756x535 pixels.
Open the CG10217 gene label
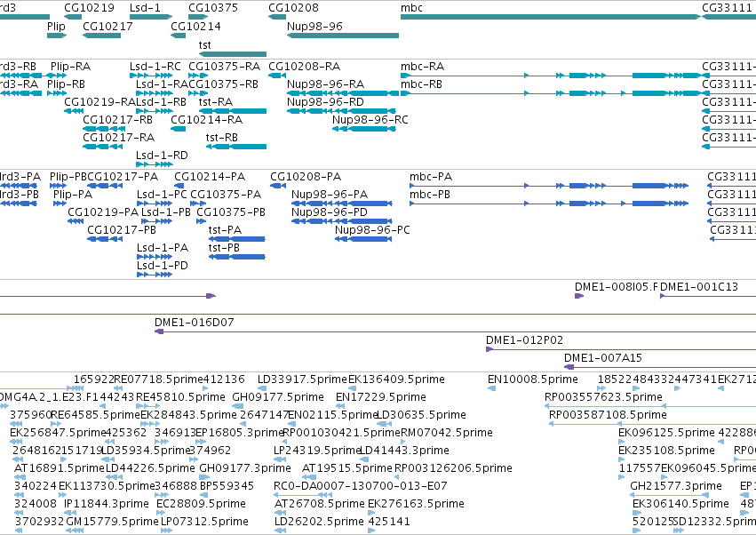tap(108, 26)
